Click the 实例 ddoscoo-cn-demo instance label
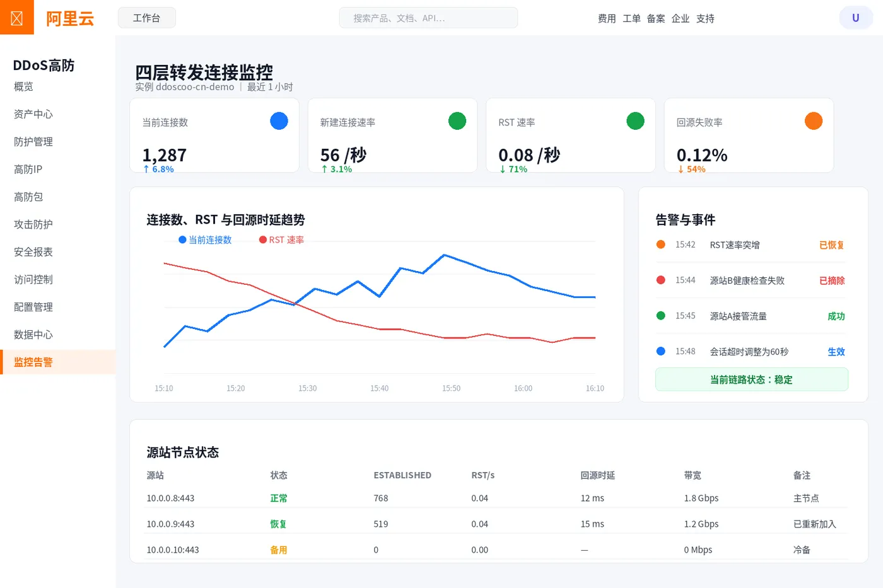The width and height of the screenshot is (883, 588). [x=184, y=87]
